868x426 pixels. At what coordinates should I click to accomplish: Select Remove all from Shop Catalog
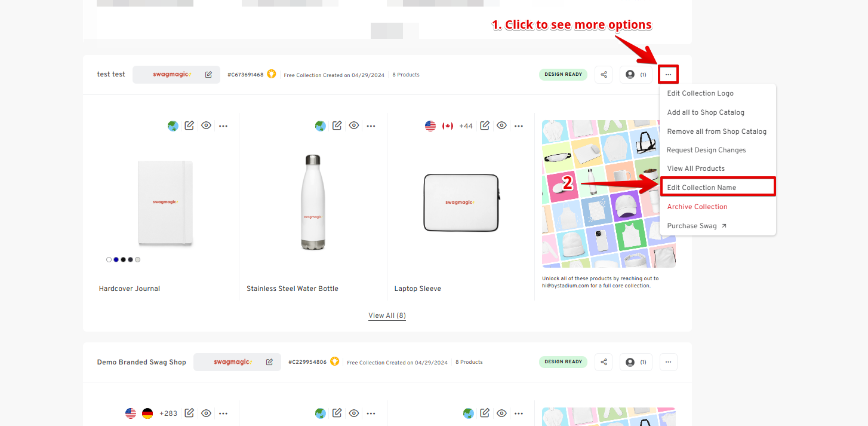pyautogui.click(x=718, y=131)
